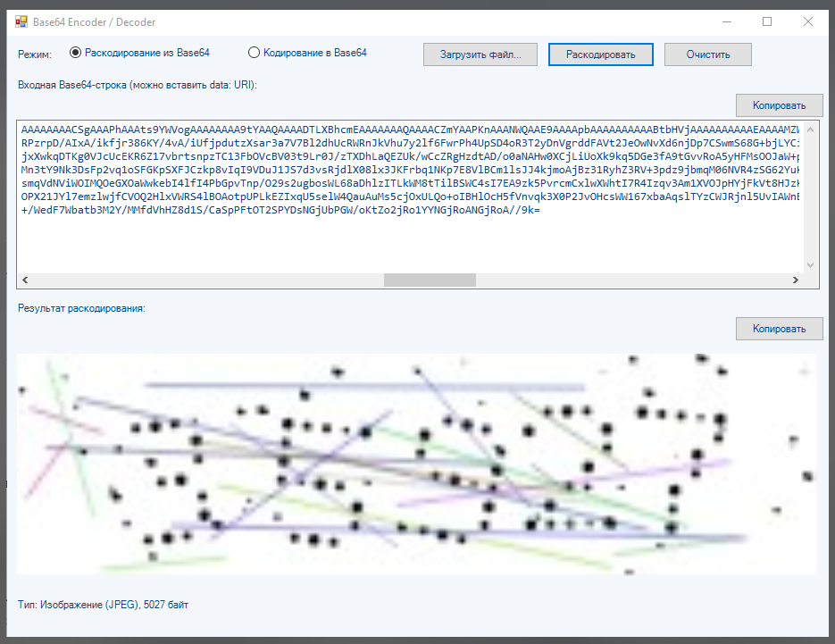Minimize the Base64 Encoder / Decoder window

coord(727,21)
